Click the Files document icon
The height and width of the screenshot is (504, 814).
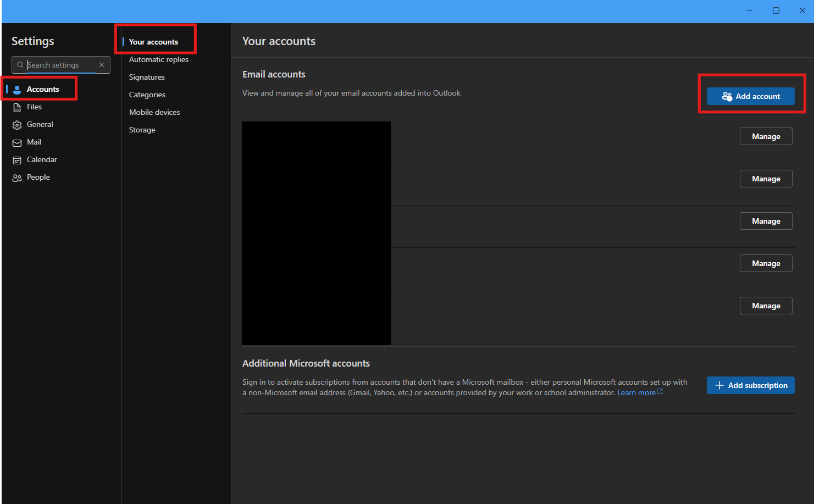[x=17, y=107]
